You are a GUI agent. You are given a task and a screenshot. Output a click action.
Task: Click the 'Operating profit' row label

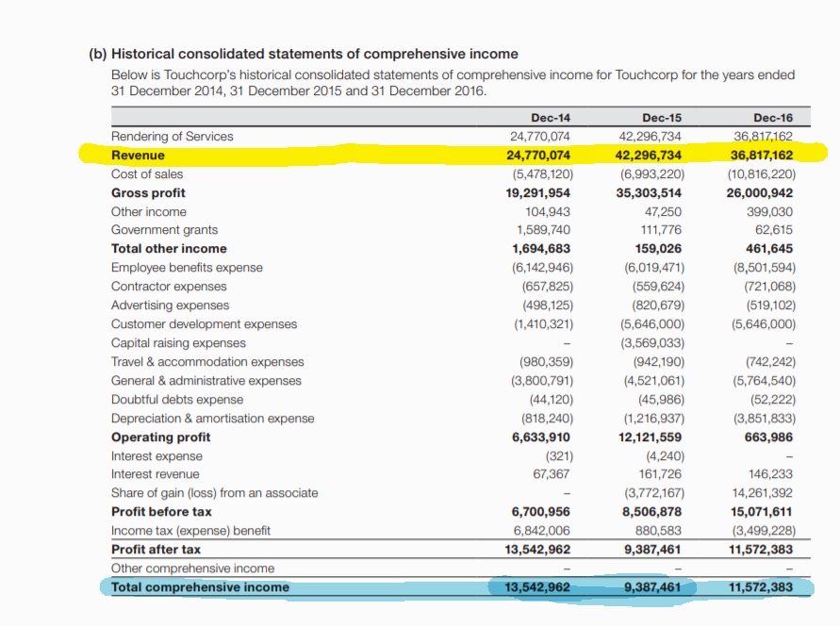tap(160, 437)
